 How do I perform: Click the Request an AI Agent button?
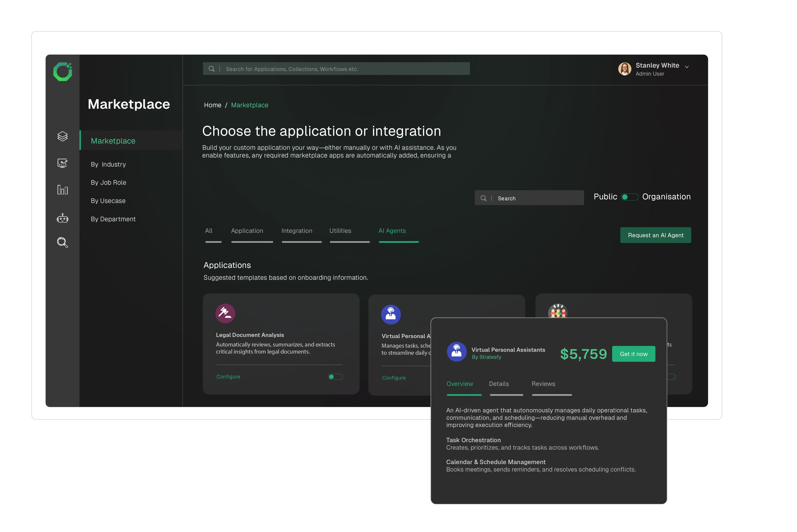coord(655,235)
